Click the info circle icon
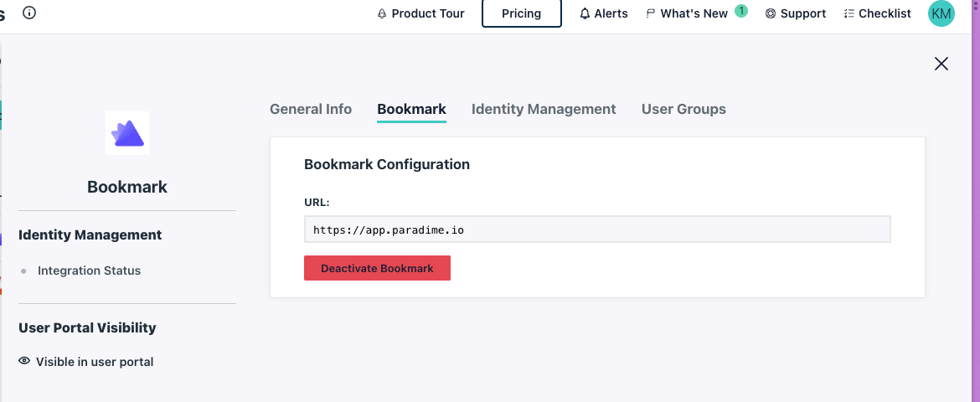This screenshot has height=402, width=980. pos(28,13)
